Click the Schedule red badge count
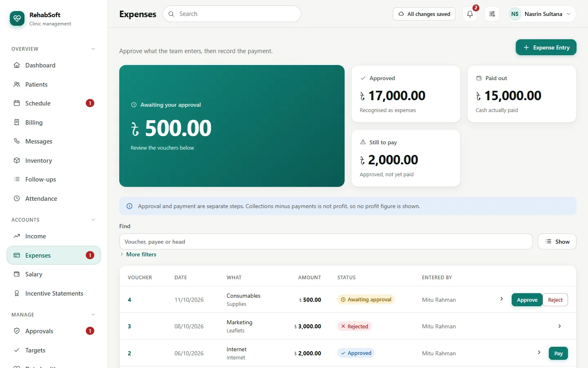The width and height of the screenshot is (588, 368). point(90,103)
